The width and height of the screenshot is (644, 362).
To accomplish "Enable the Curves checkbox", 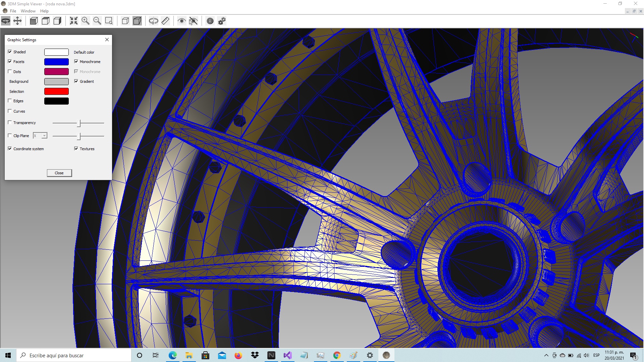I will point(10,111).
